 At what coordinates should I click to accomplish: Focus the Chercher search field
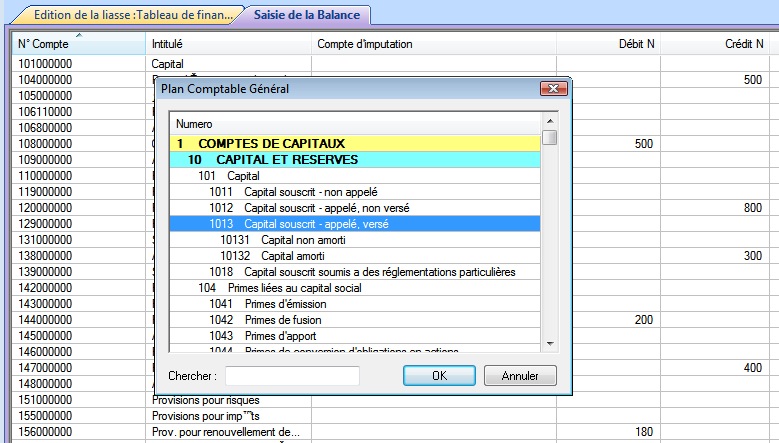[292, 376]
